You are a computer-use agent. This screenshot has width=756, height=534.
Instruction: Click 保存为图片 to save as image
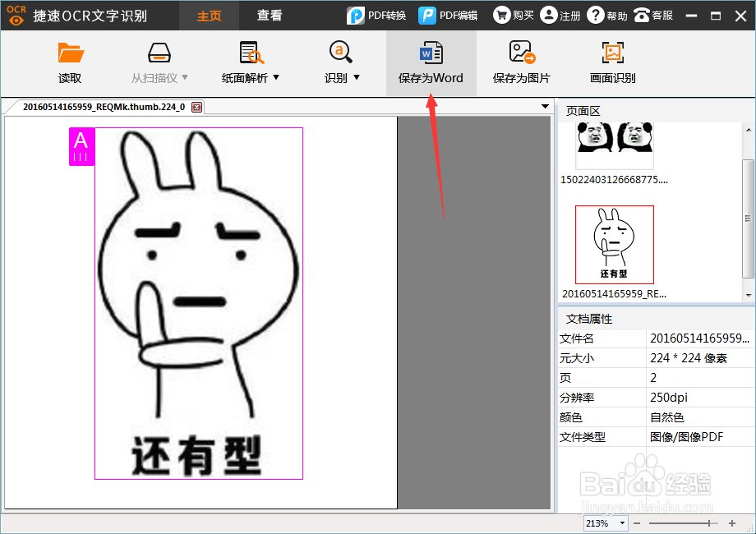[521, 62]
